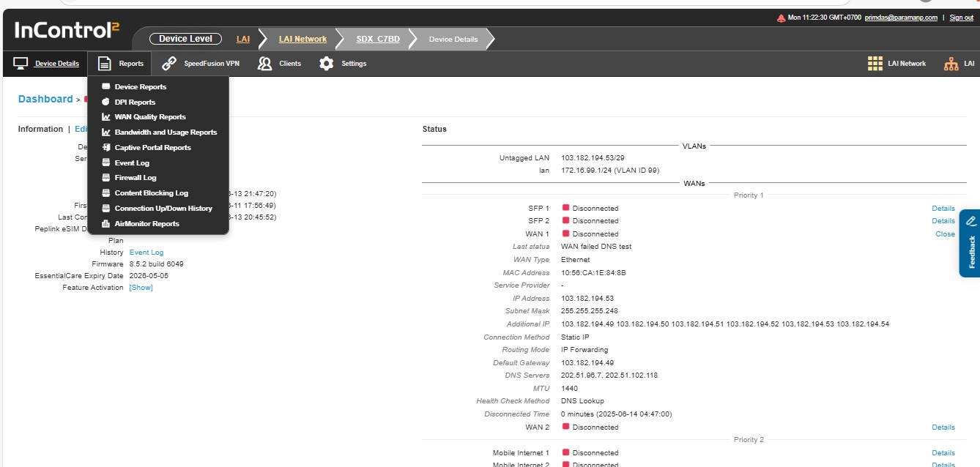
Task: Expand WAN 2 Details
Action: [x=943, y=427]
